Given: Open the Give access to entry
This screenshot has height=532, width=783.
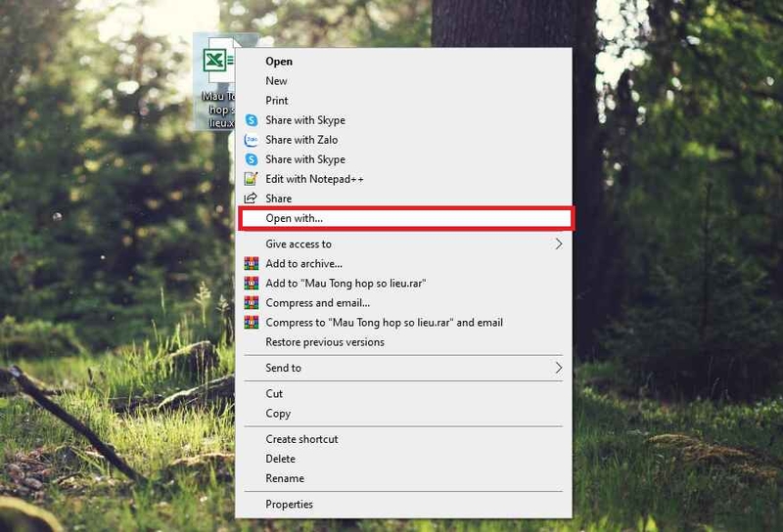Looking at the screenshot, I should (404, 244).
